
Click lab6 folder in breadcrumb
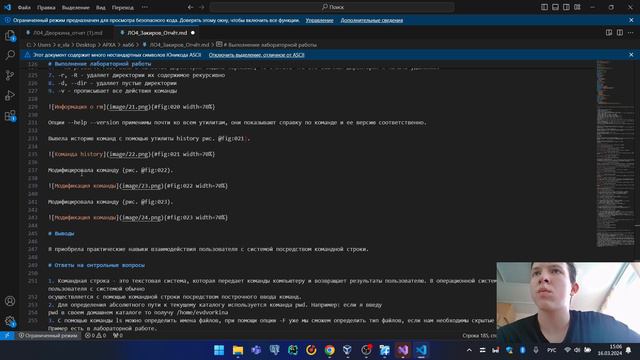pos(128,45)
